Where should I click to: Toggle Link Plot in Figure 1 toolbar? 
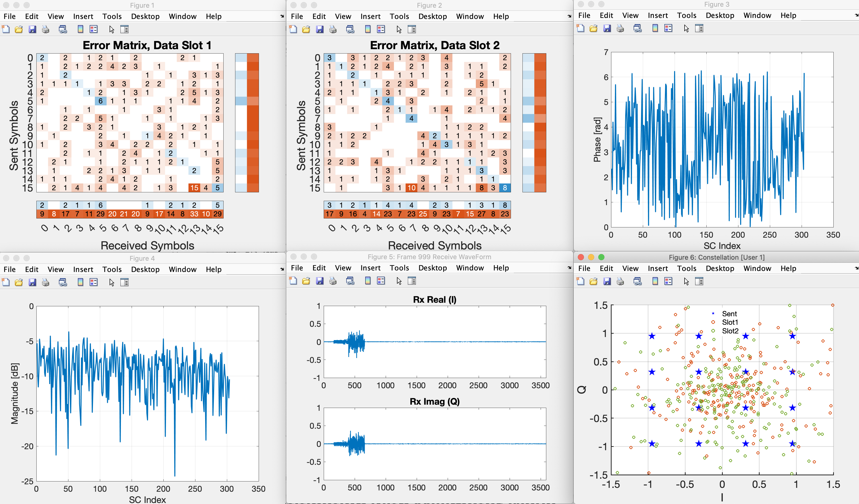[x=63, y=29]
